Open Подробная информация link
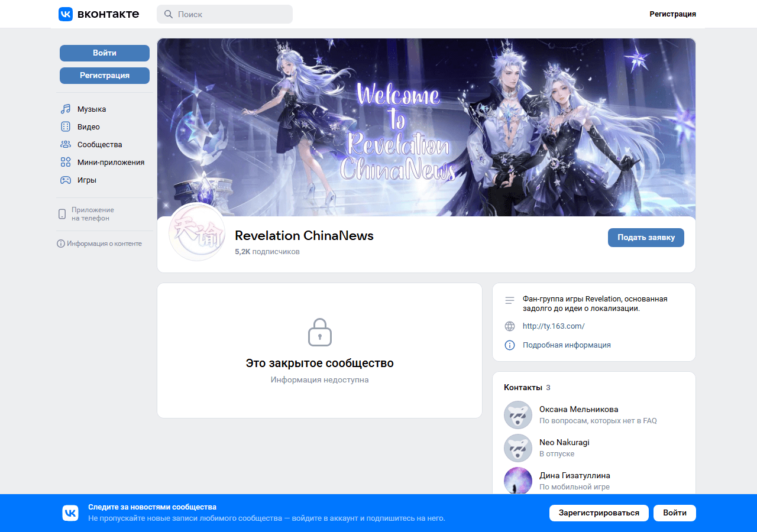 pos(567,345)
